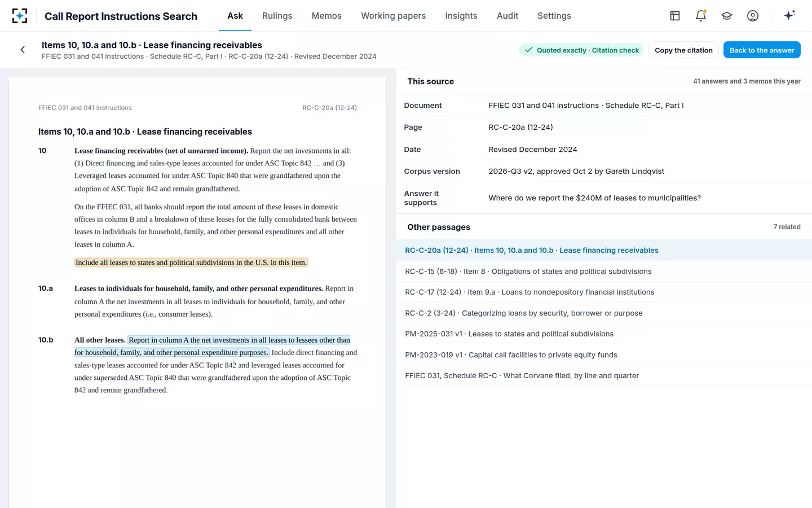This screenshot has height=508, width=812.
Task: Select the RC-C-20a Lease financing receivables passage
Action: click(604, 250)
